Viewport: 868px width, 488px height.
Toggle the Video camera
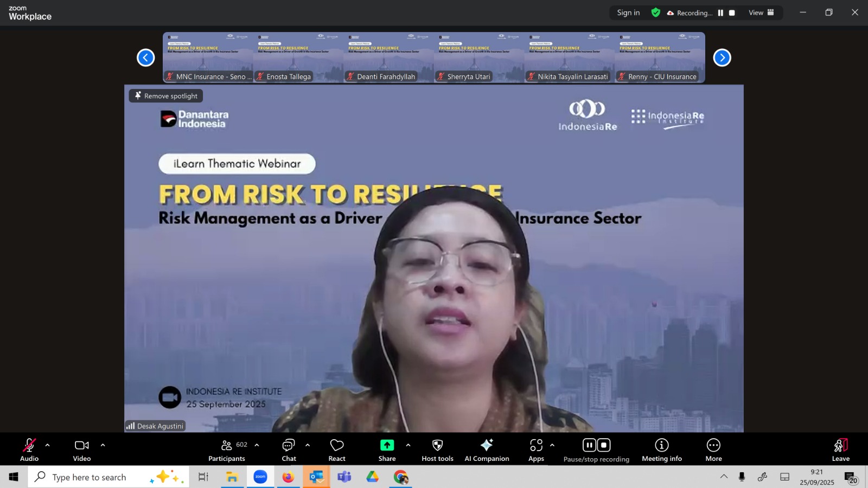tap(82, 450)
